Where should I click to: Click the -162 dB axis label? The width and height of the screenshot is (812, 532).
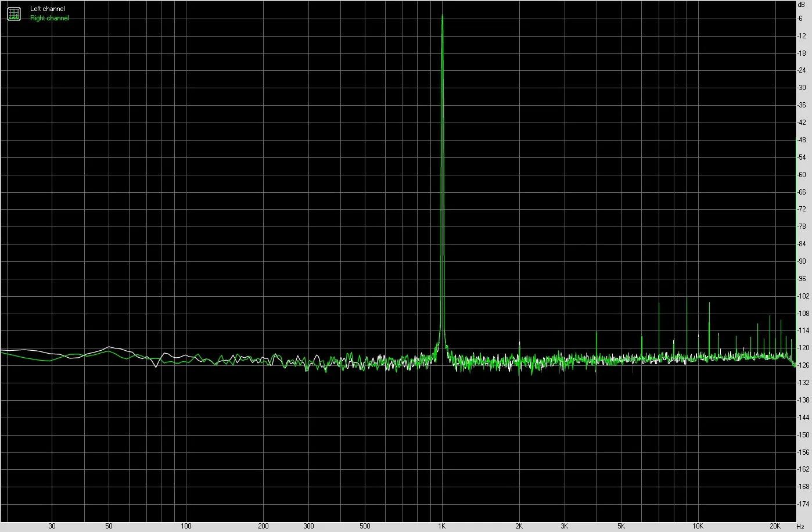[x=803, y=469]
